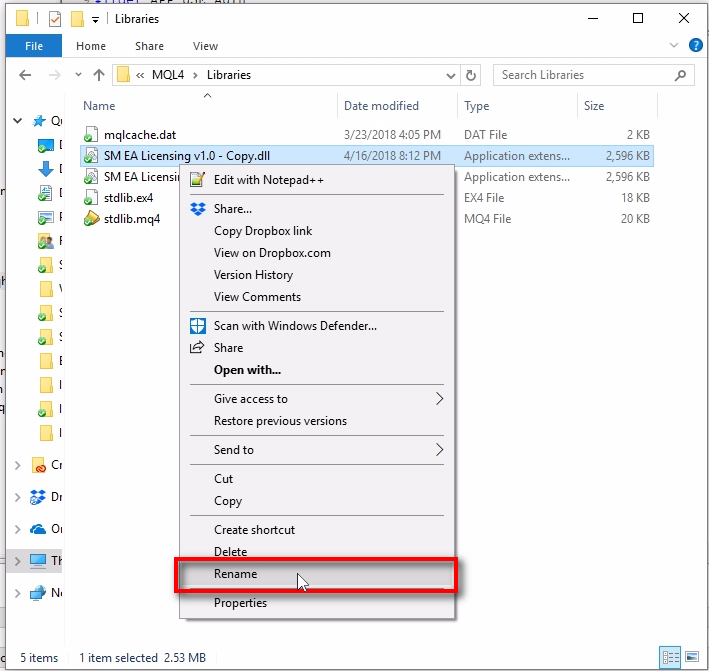The height and width of the screenshot is (671, 709).
Task: Click the stdlib.mq4 file icon
Action: click(91, 219)
